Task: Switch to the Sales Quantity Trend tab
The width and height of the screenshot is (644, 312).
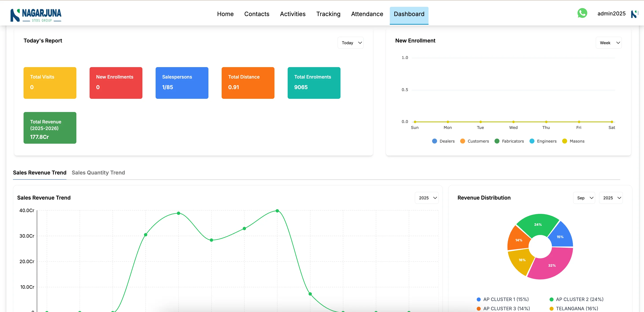Action: pos(98,173)
